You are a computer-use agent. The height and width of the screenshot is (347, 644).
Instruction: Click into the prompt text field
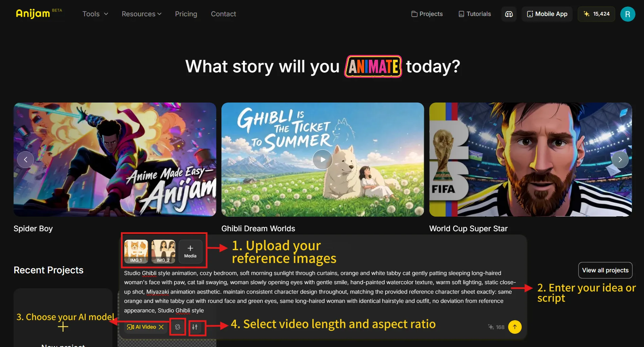pos(320,292)
